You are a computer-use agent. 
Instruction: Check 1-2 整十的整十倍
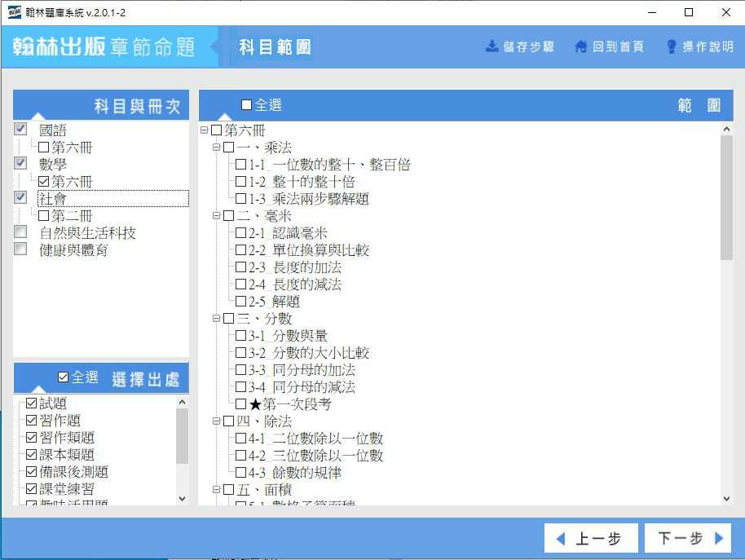241,182
